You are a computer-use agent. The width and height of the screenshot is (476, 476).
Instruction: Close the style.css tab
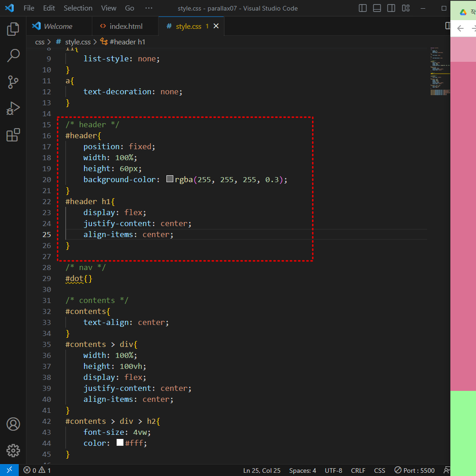click(x=216, y=26)
